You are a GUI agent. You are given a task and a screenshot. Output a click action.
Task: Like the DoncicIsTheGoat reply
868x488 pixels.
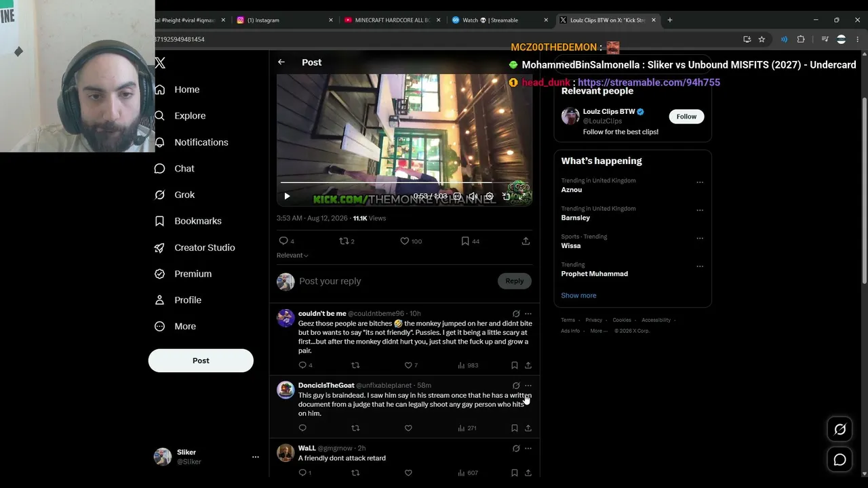point(408,428)
